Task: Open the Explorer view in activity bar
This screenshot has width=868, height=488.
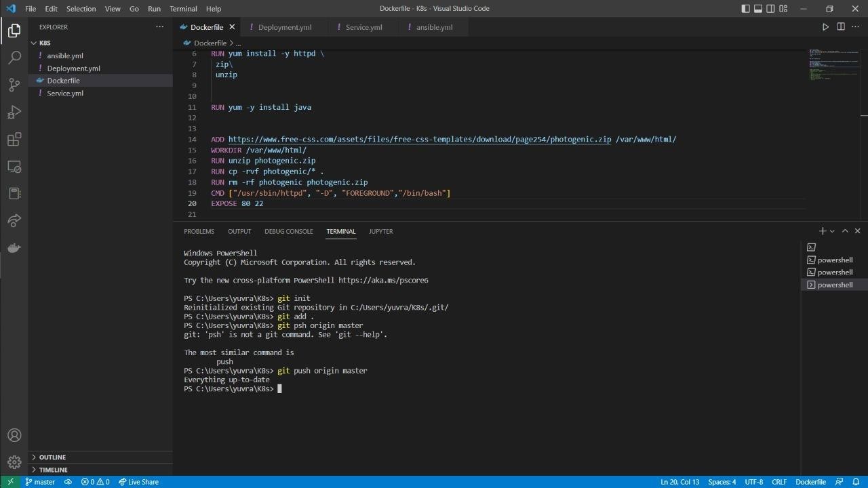Action: (14, 30)
